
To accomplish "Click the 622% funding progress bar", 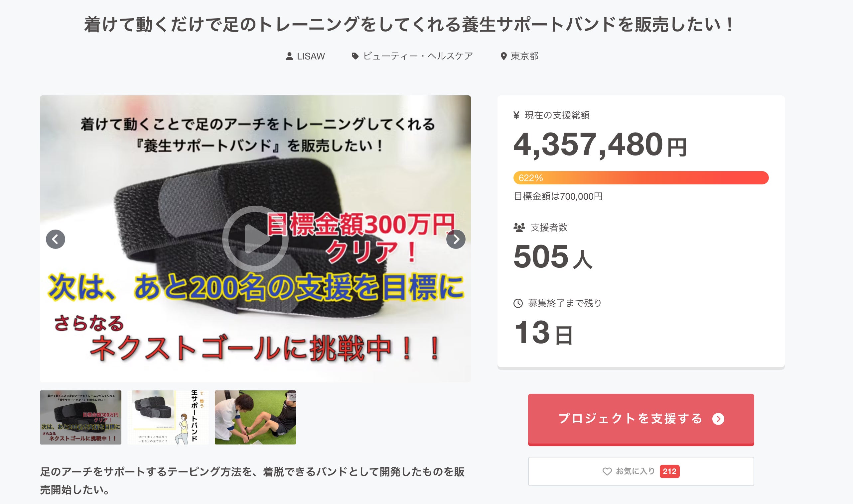I will click(x=640, y=178).
